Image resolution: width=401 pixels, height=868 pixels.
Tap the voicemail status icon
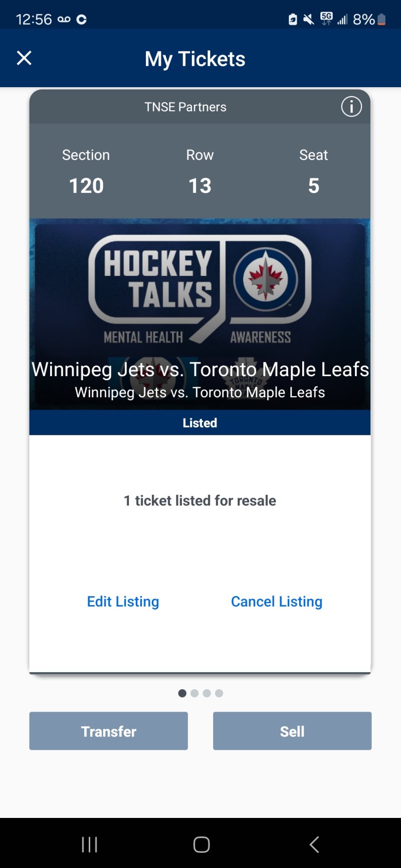64,20
